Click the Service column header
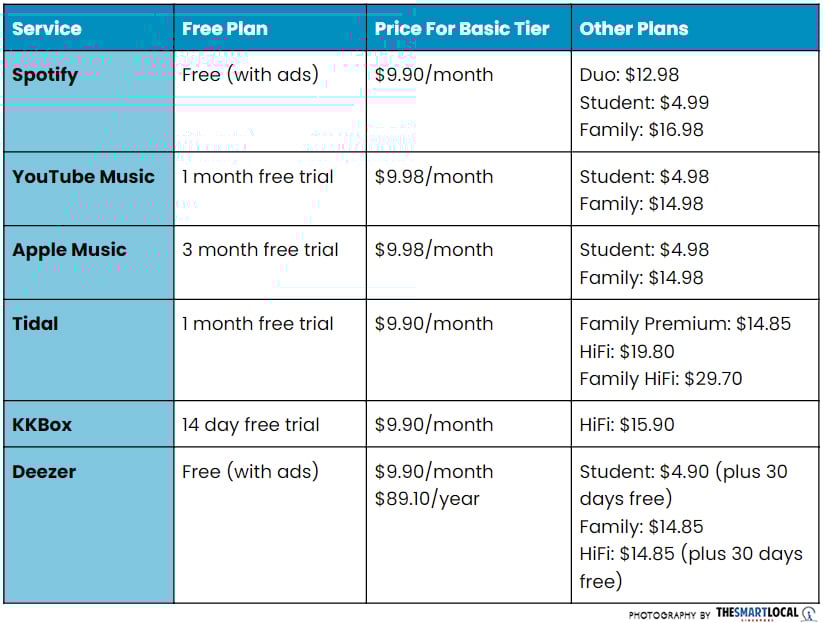The image size is (823, 623). pyautogui.click(x=47, y=28)
